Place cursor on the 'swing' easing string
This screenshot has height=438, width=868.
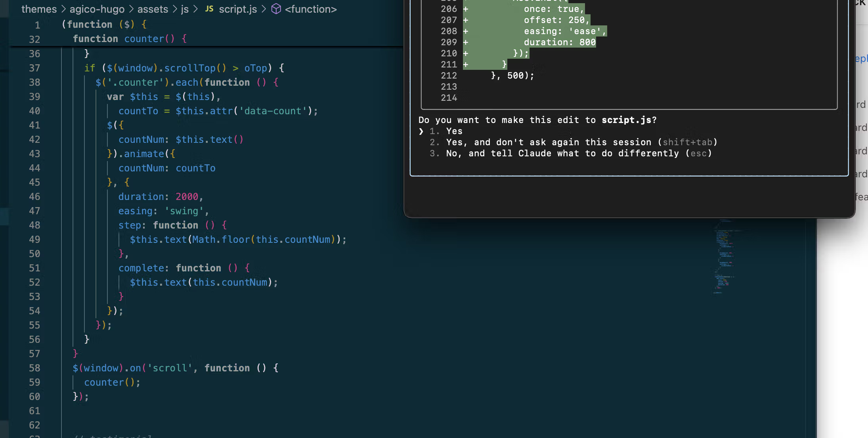pos(184,211)
